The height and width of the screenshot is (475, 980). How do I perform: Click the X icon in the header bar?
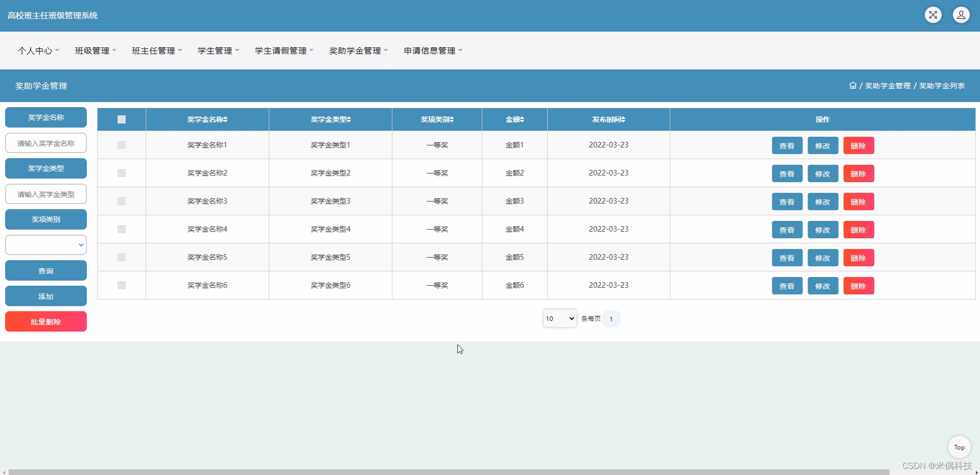coord(933,15)
